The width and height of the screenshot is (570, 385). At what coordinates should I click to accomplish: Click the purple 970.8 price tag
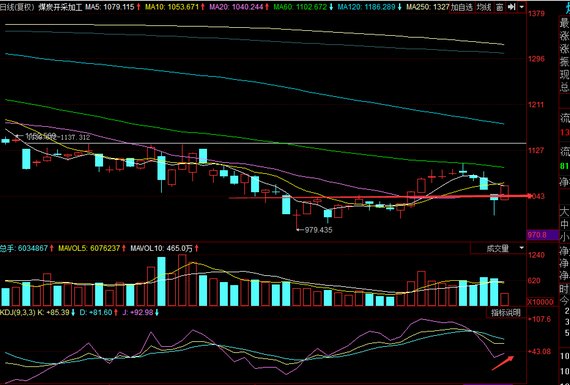542,235
